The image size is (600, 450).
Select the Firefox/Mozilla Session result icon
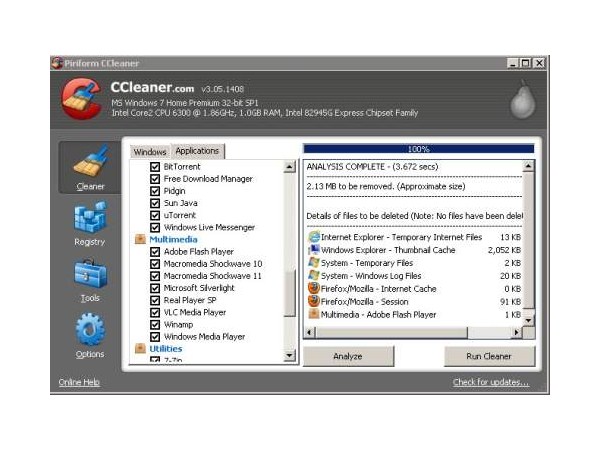click(314, 301)
